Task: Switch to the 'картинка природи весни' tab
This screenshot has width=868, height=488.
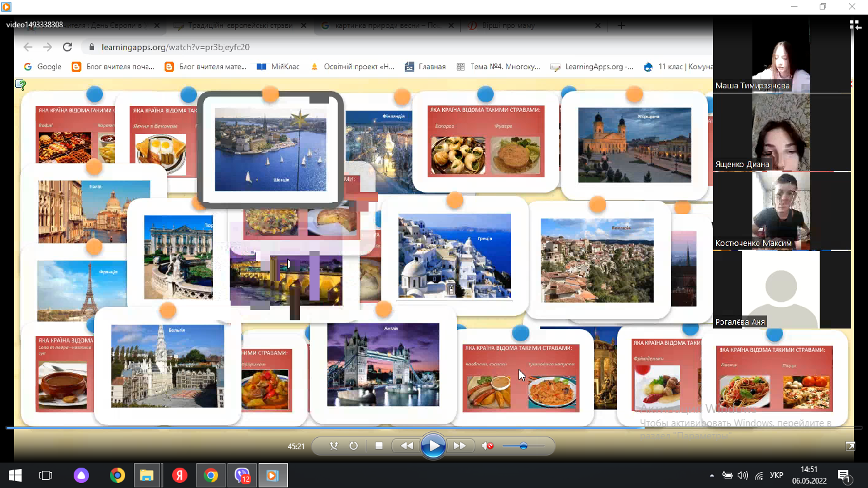Action: 387,26
